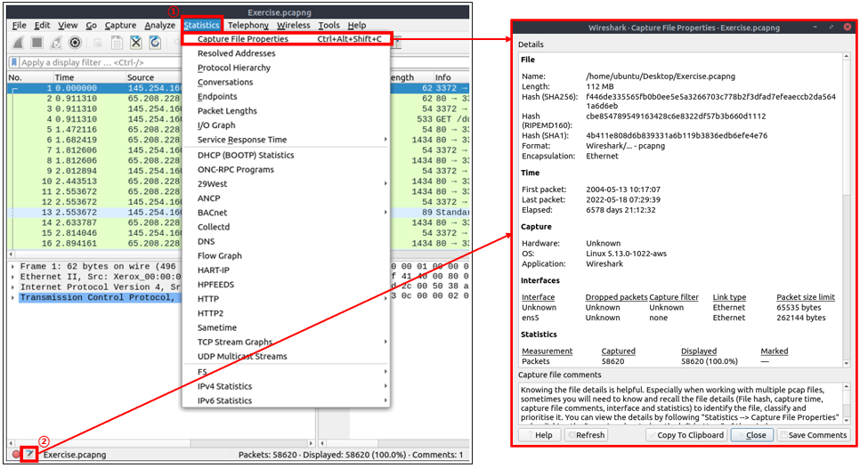This screenshot has height=468, width=868.
Task: Open the Service Response Time submenu
Action: coord(286,140)
